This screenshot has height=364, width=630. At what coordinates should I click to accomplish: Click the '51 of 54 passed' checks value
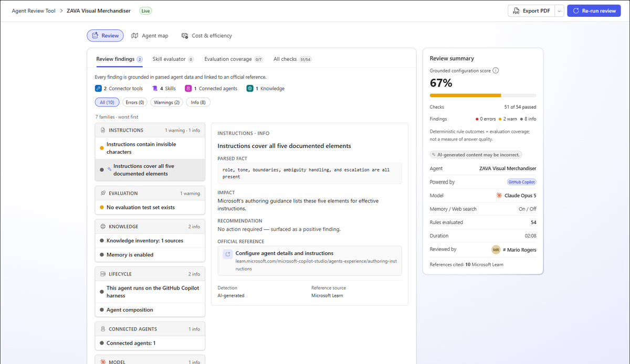point(520,107)
